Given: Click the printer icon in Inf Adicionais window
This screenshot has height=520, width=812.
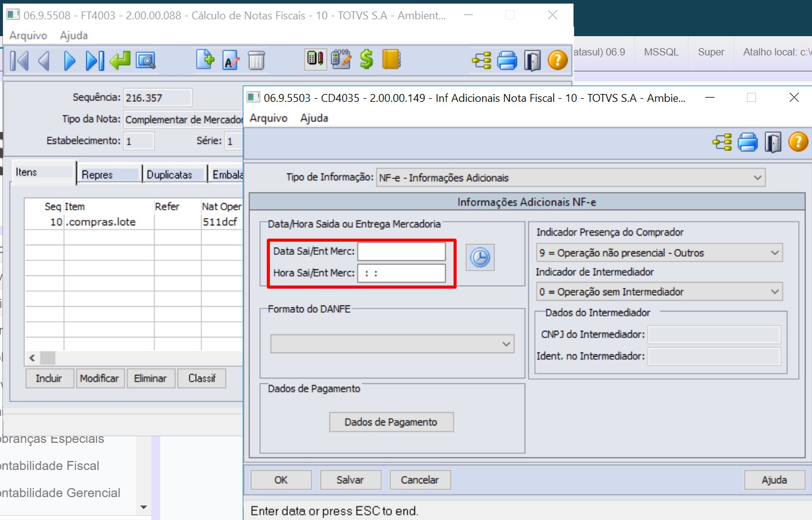Looking at the screenshot, I should (747, 142).
